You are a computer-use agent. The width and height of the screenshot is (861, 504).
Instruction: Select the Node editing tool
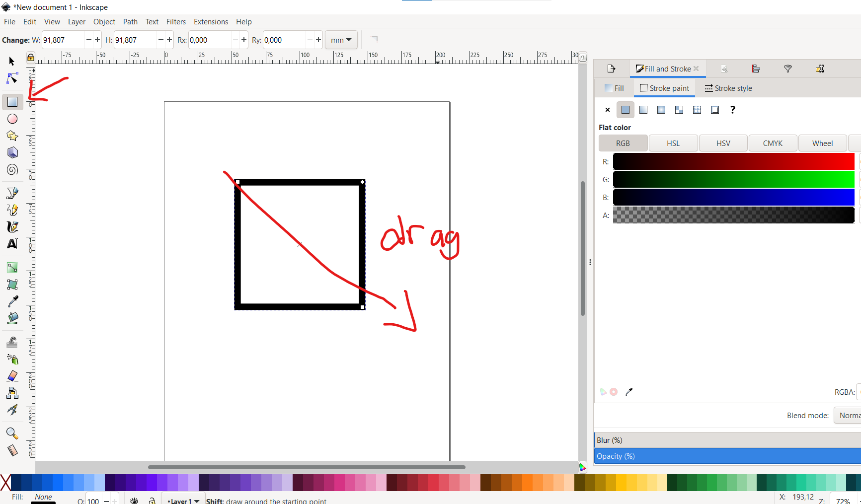(x=12, y=78)
